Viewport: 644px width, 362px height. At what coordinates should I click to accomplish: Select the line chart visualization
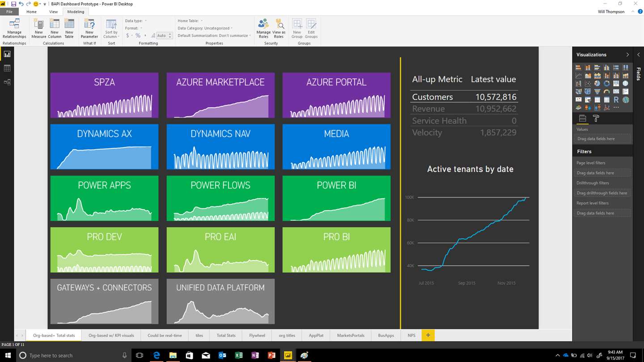(579, 75)
